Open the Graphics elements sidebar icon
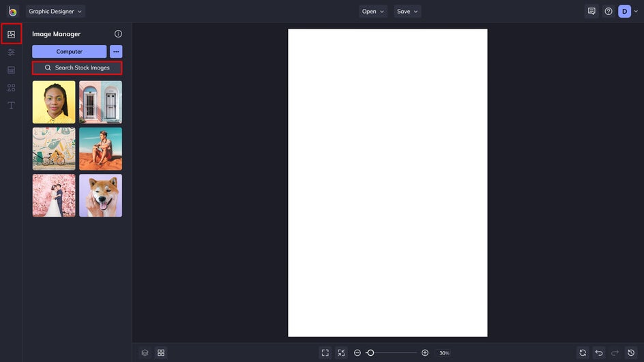Image resolution: width=644 pixels, height=362 pixels. click(x=11, y=87)
